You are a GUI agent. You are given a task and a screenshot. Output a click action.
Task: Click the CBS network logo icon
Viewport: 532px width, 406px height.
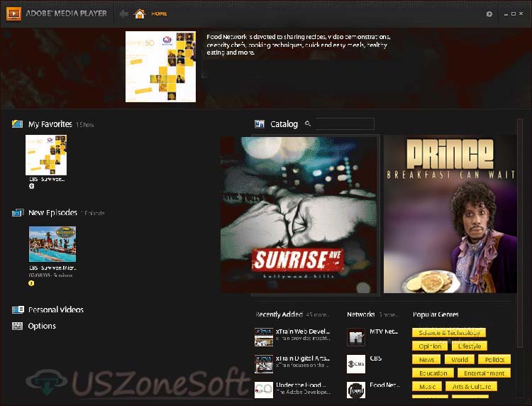point(356,364)
